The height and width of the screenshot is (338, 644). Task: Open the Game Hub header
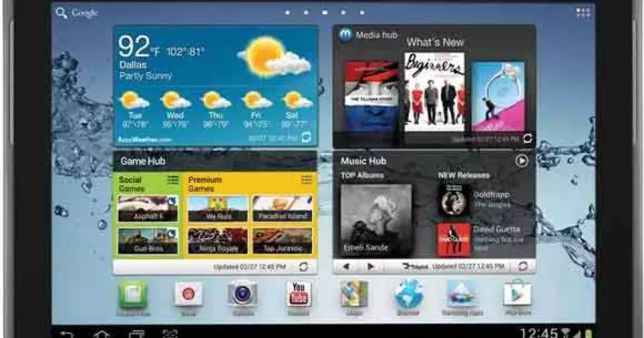(x=215, y=161)
